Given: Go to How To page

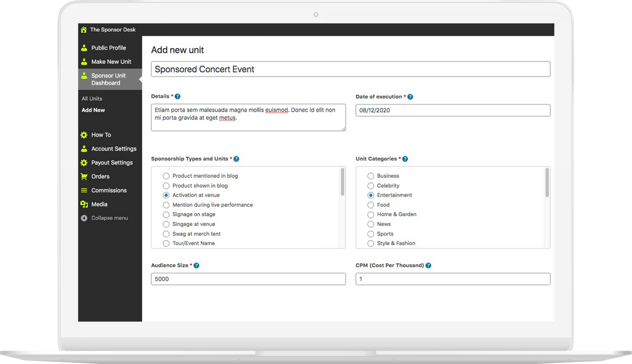Looking at the screenshot, I should tap(101, 135).
